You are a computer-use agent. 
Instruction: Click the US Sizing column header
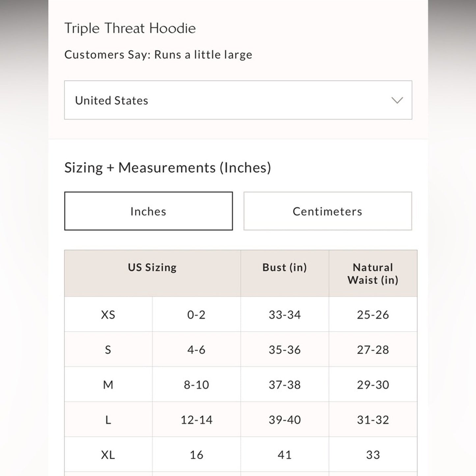point(152,267)
